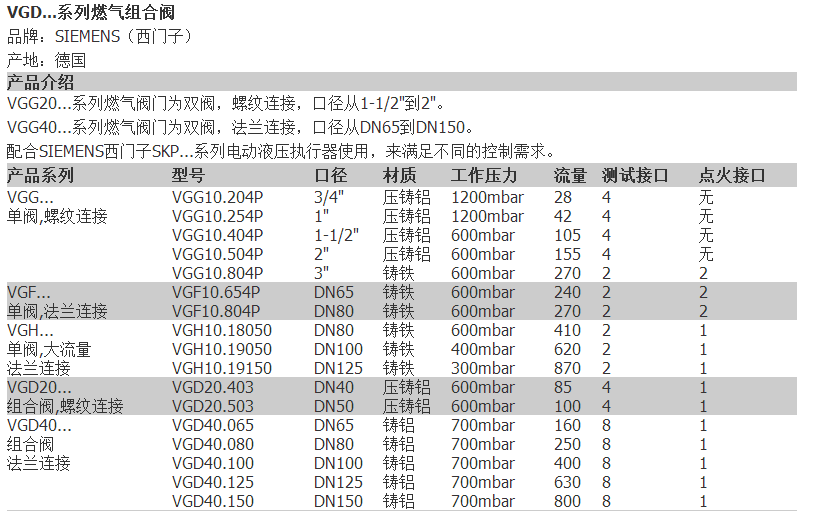Click the VGH... series label

point(30,330)
